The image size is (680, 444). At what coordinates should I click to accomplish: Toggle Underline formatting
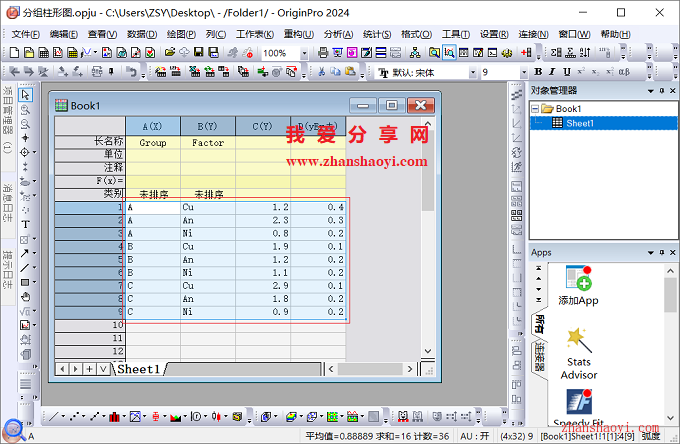566,72
